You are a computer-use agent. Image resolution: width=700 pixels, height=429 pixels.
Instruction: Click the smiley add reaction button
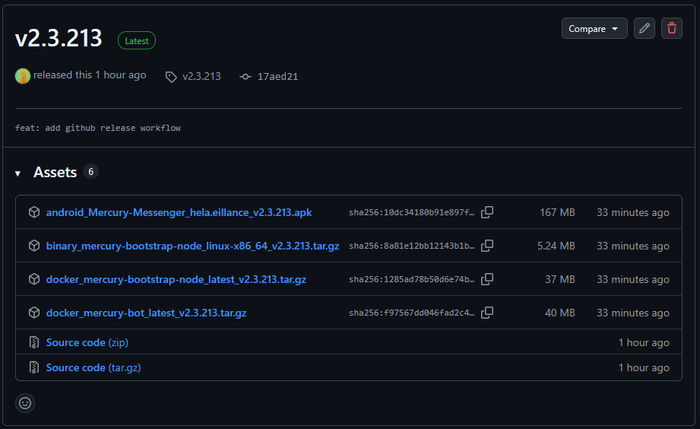(25, 403)
